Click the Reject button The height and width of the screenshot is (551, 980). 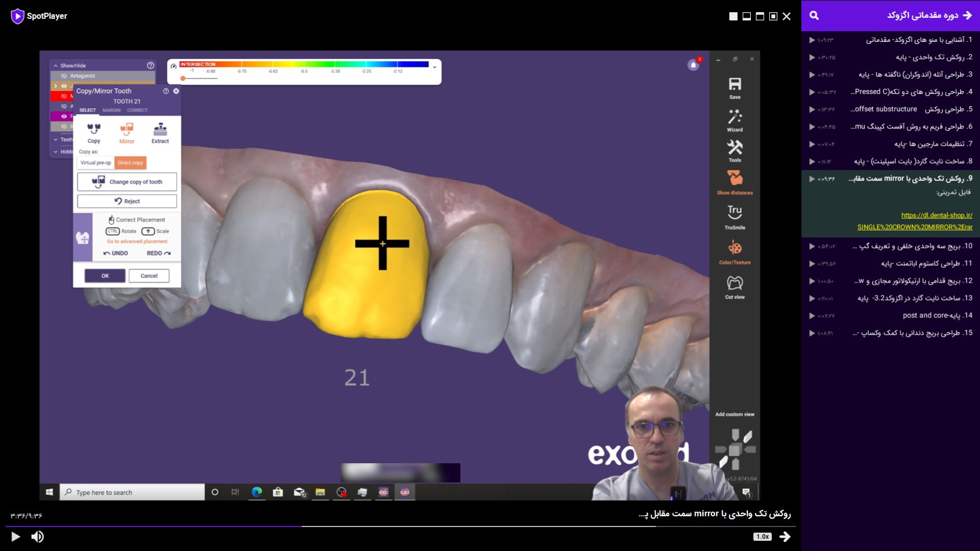pos(127,201)
